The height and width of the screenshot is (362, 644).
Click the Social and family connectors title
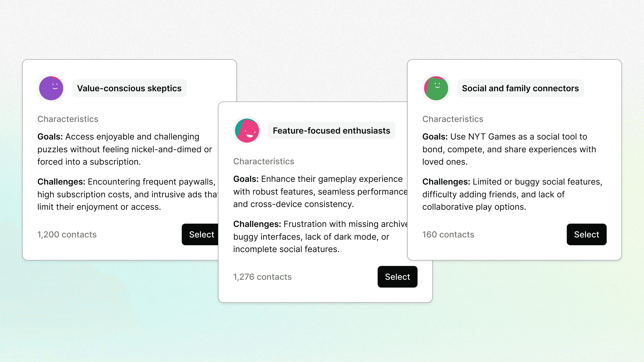(x=521, y=88)
